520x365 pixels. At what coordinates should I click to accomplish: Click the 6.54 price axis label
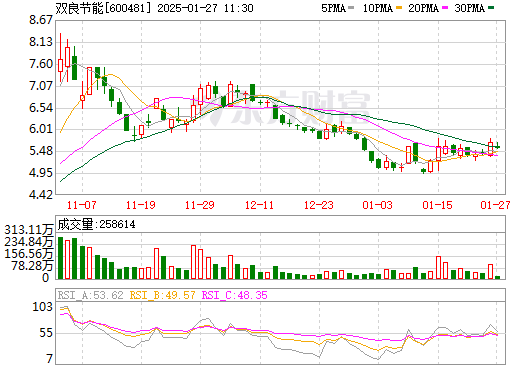[x=41, y=108]
